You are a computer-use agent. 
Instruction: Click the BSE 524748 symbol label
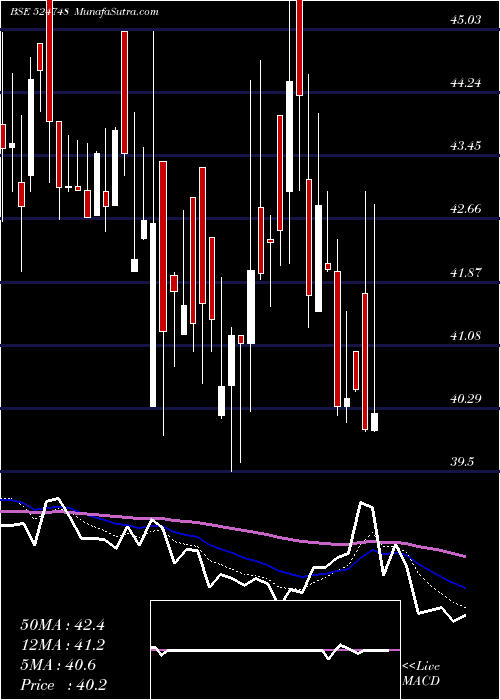click(x=39, y=12)
